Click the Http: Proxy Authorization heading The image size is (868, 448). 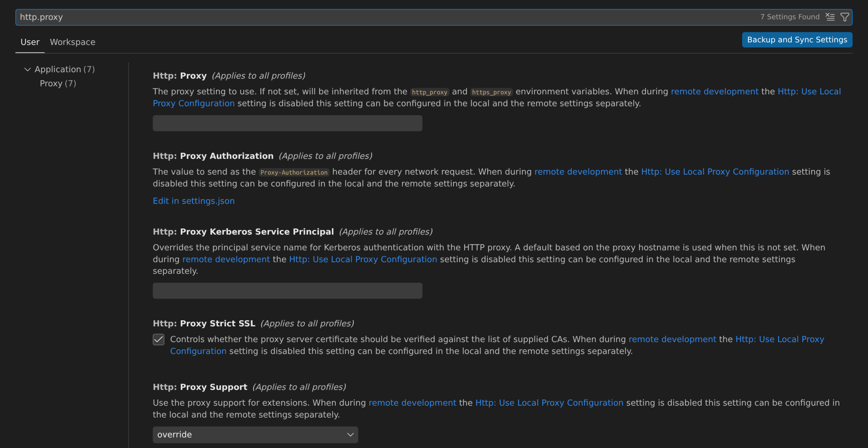tap(213, 156)
